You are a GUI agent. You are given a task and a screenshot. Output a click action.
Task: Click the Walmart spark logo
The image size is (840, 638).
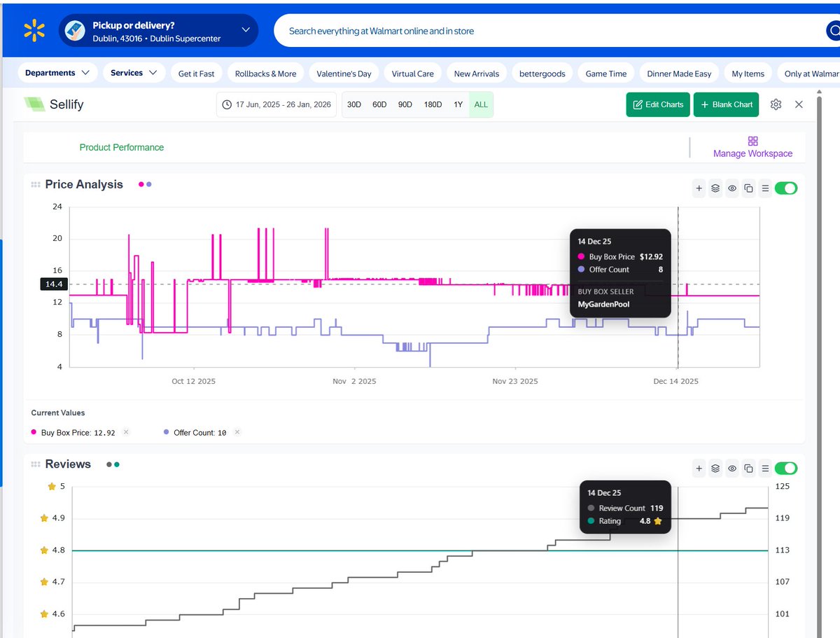(34, 31)
